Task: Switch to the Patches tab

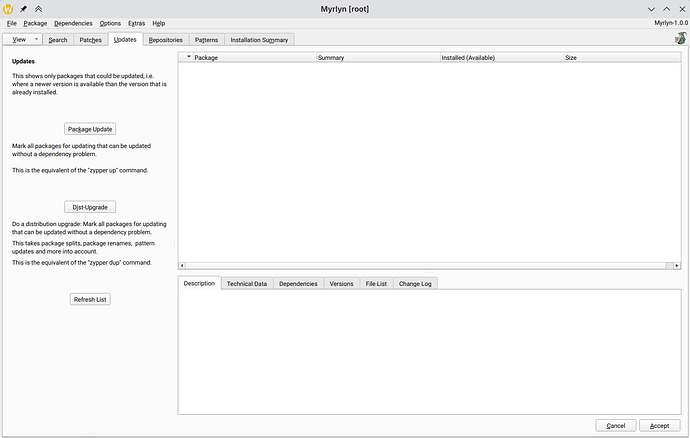Action: coord(91,40)
